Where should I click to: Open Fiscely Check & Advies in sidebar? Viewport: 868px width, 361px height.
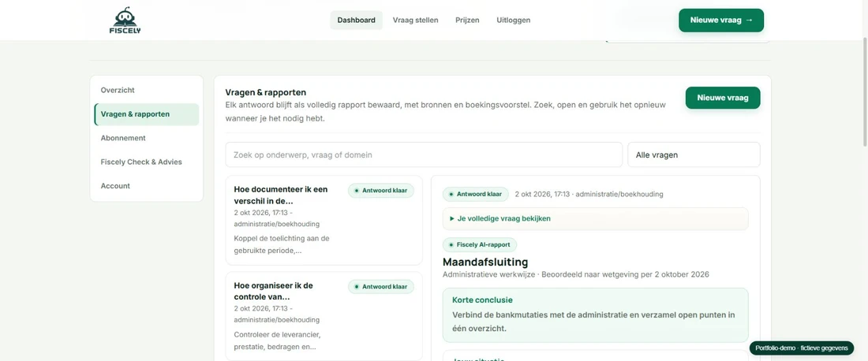(147, 162)
